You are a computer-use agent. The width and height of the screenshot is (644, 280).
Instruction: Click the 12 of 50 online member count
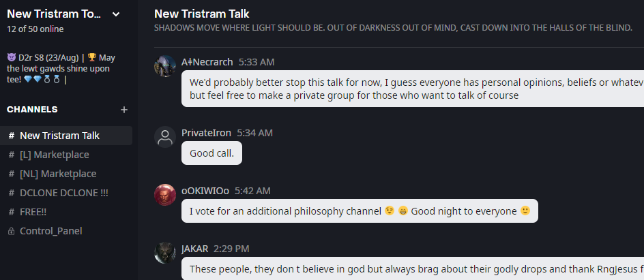(35, 29)
